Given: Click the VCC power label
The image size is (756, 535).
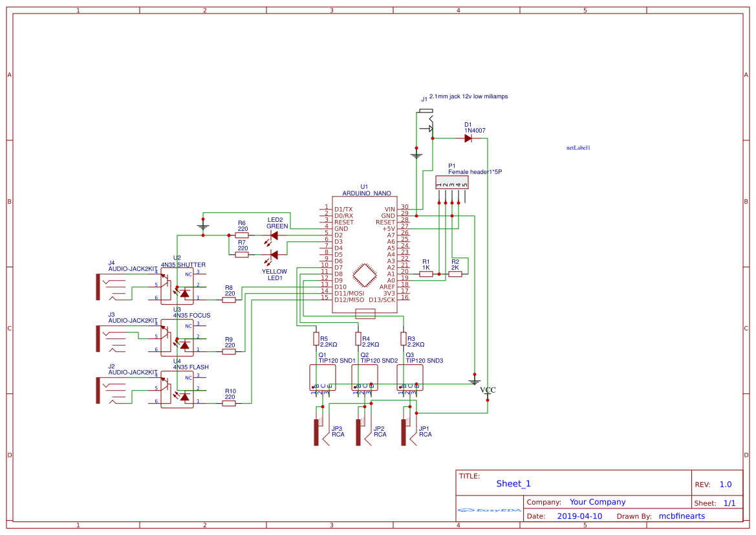Looking at the screenshot, I should 486,389.
